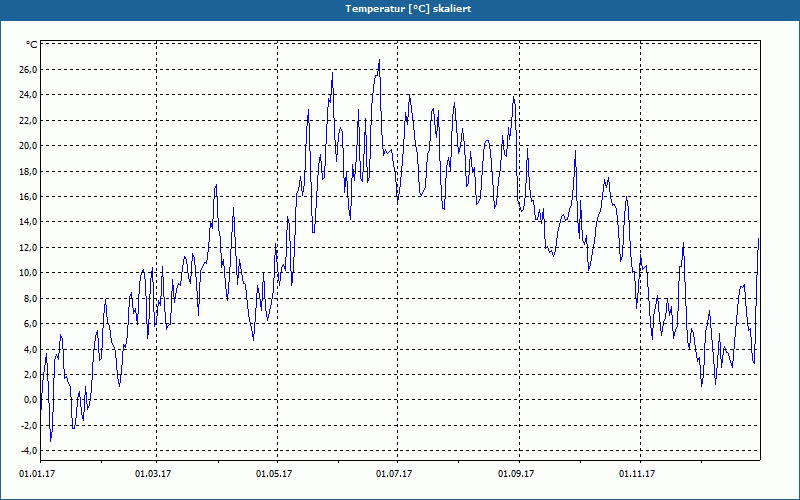Select the 16,0 y-axis value
The image size is (800, 500).
(29, 197)
